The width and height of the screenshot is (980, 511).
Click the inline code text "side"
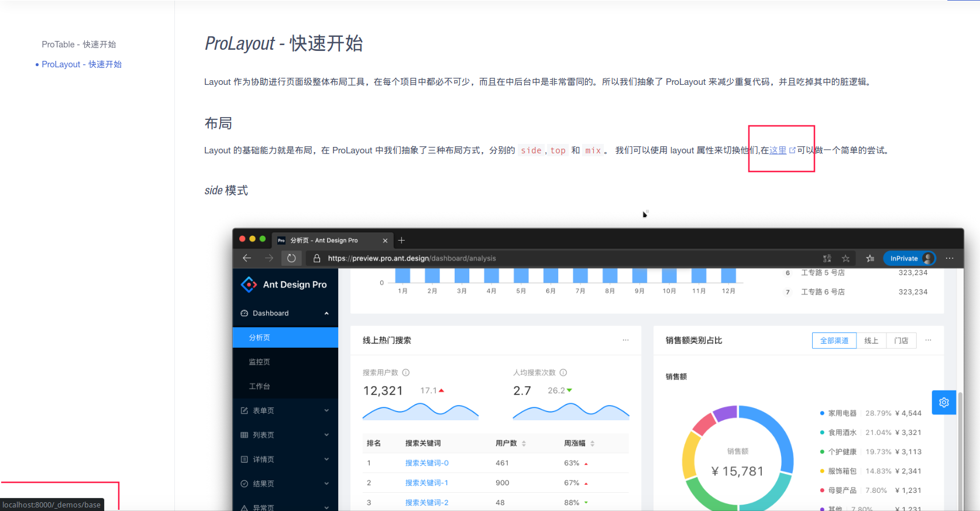click(531, 150)
